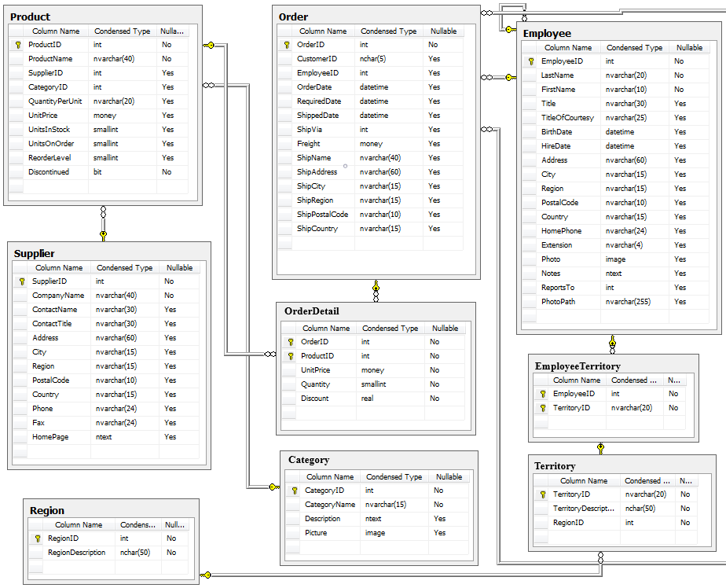Click key icon next to EmployeeID in Employee table
The width and height of the screenshot is (726, 588).
click(x=531, y=61)
